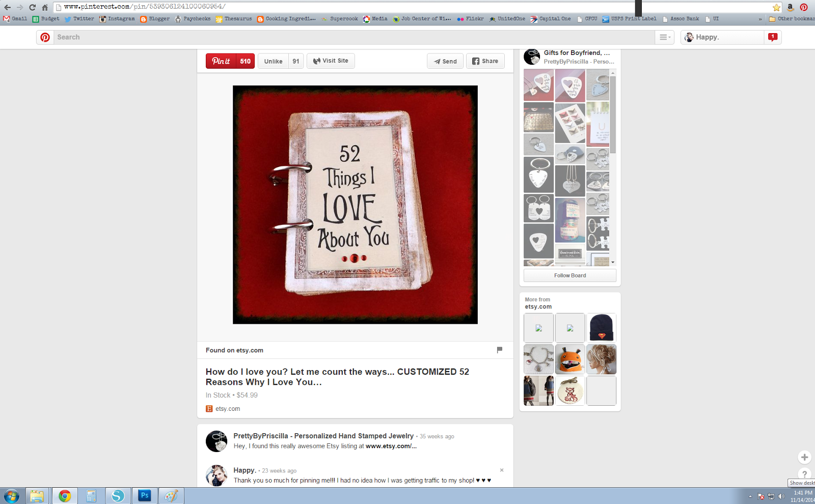This screenshot has height=504, width=815.
Task: Open the orange monster thumbnail
Action: [x=570, y=359]
